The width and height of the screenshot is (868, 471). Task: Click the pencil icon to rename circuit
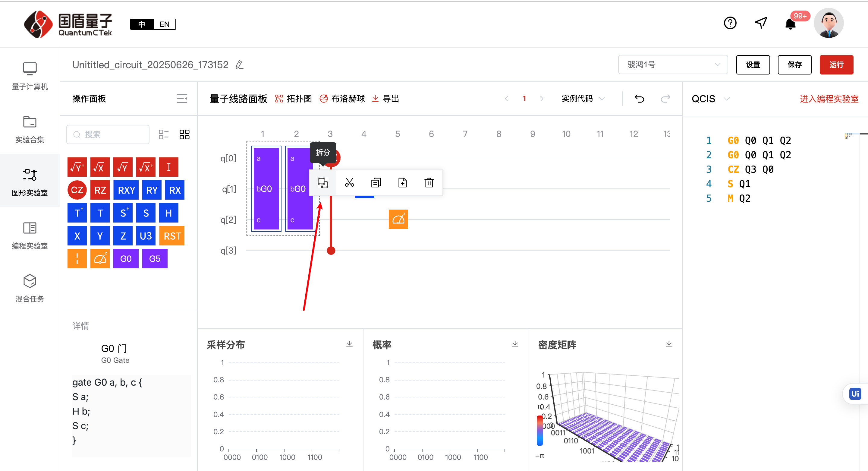[239, 65]
